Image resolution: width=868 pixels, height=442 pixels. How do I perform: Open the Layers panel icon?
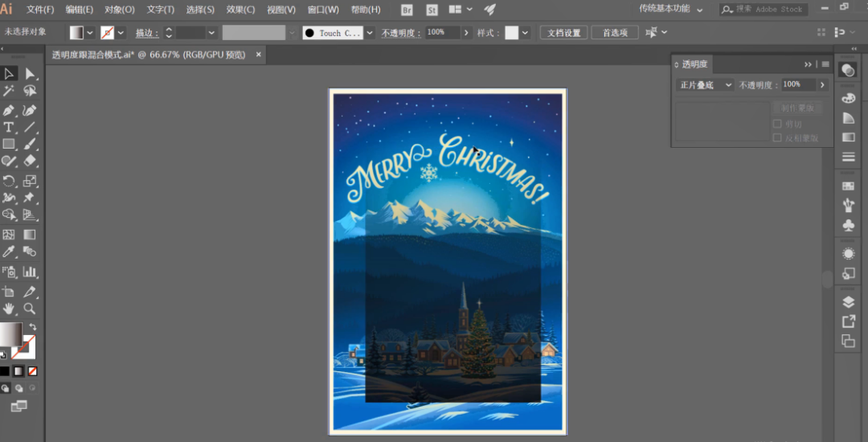pos(848,302)
